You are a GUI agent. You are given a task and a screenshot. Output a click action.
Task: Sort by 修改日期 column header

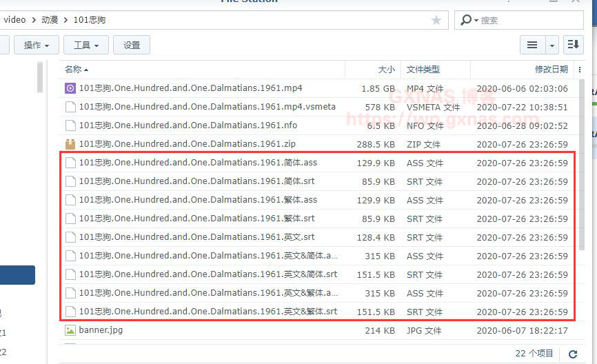(x=551, y=70)
